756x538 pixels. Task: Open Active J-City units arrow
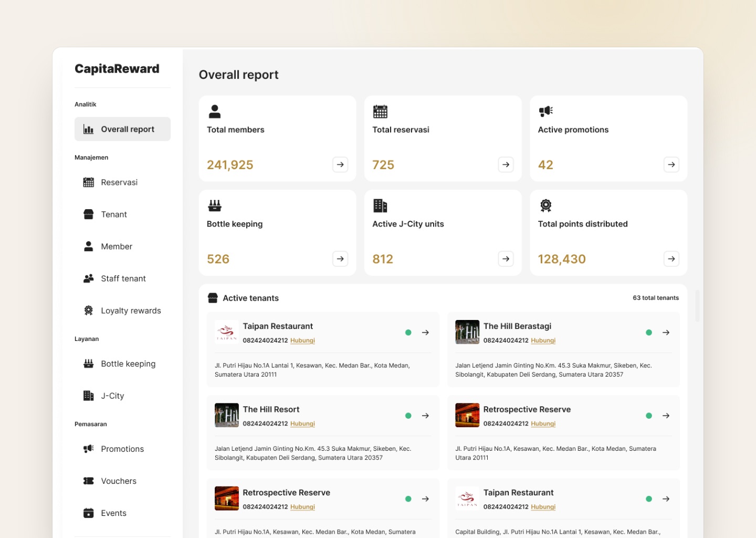pyautogui.click(x=506, y=258)
